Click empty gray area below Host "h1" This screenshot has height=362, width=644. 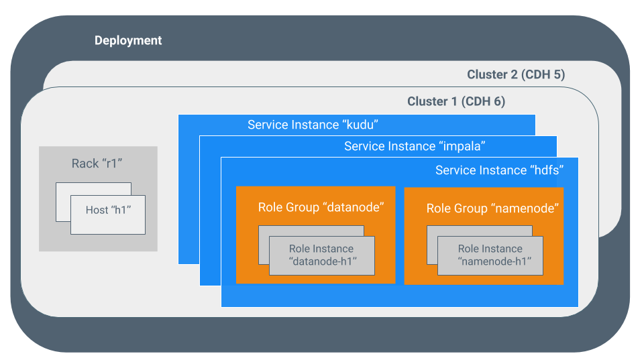(98, 243)
